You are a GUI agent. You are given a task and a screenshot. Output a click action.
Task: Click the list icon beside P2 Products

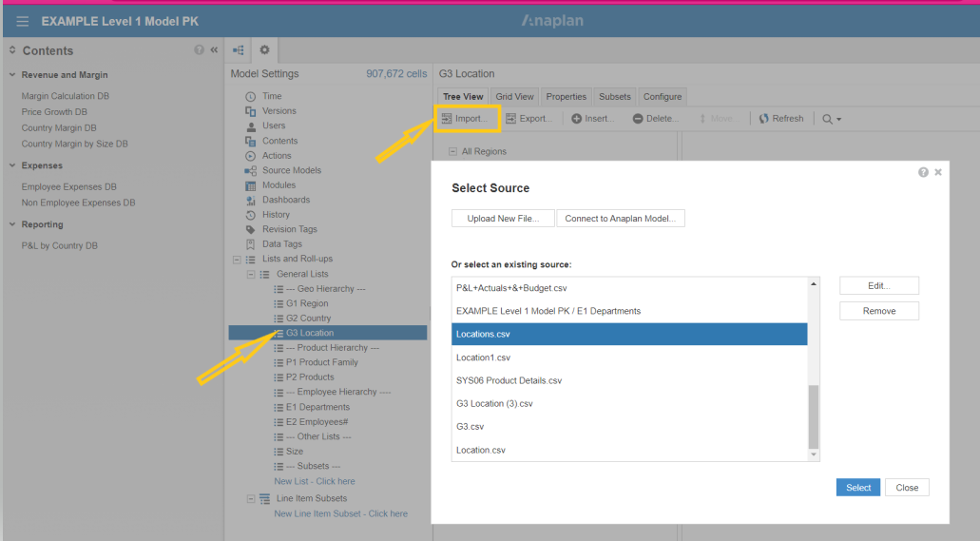point(279,377)
